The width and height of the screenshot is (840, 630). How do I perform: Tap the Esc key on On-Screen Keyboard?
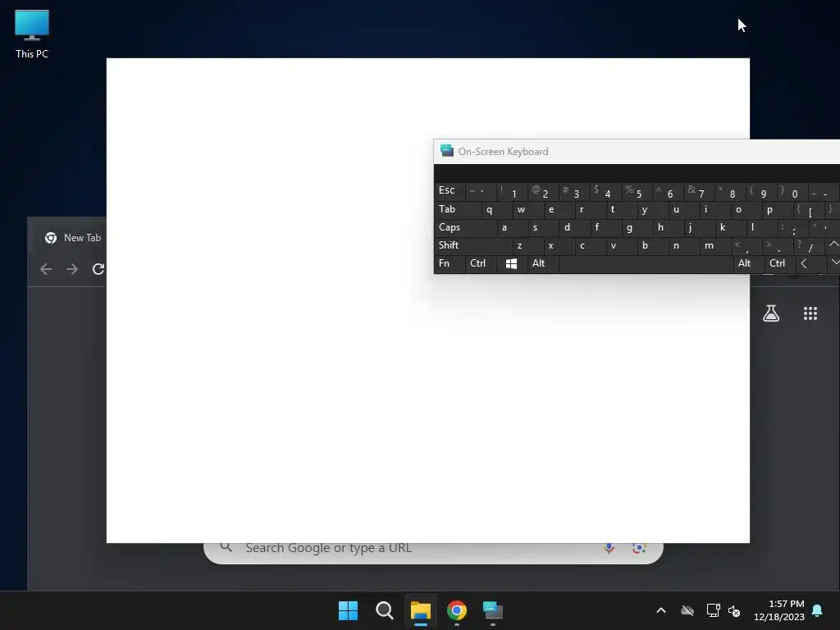coord(449,190)
